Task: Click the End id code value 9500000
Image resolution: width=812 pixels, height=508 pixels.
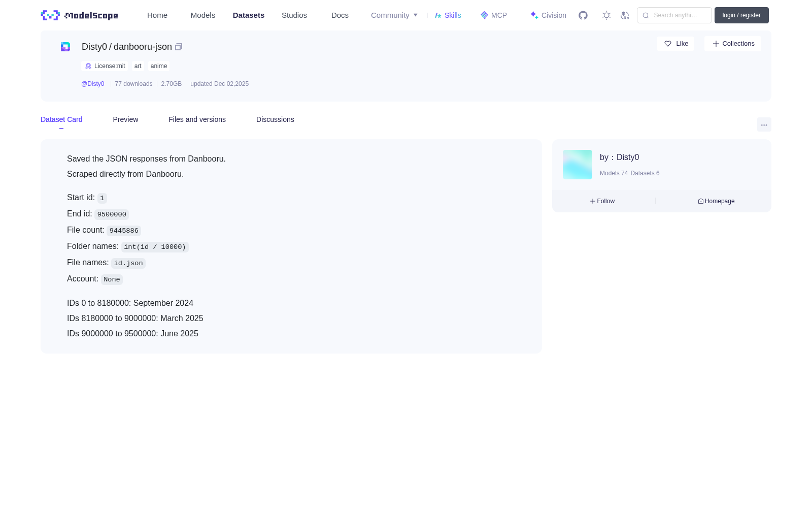Action: click(112, 214)
